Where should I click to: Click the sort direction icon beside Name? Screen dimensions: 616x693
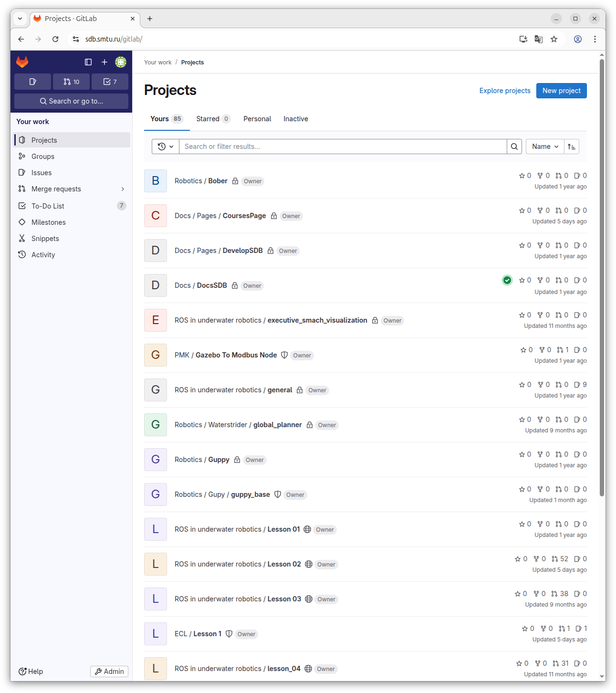click(x=571, y=147)
